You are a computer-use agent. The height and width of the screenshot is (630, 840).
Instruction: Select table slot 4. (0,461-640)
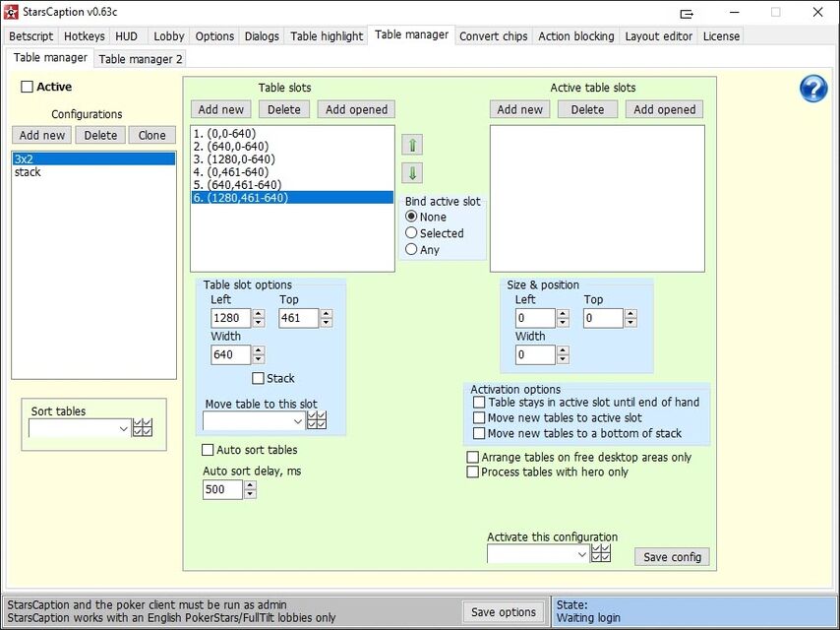click(292, 172)
